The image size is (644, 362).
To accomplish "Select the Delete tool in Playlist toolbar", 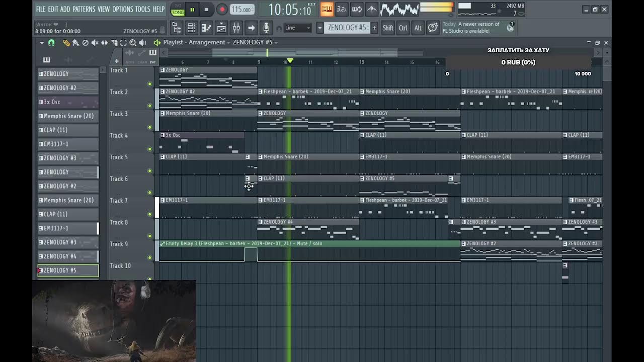I will [85, 43].
